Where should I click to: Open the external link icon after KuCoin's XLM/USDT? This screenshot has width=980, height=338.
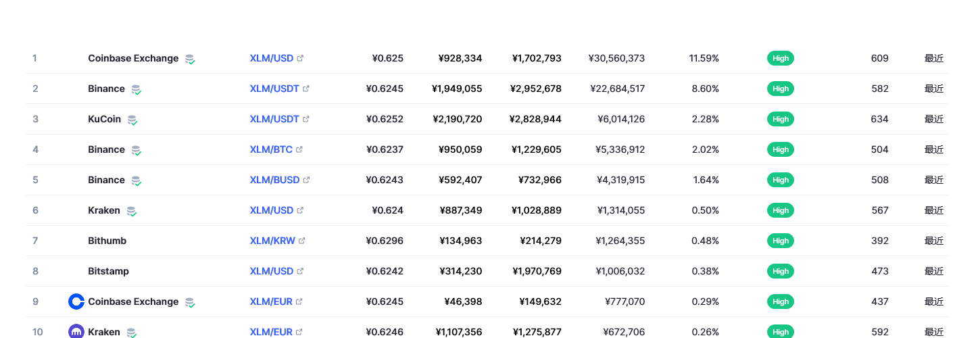pyautogui.click(x=306, y=119)
